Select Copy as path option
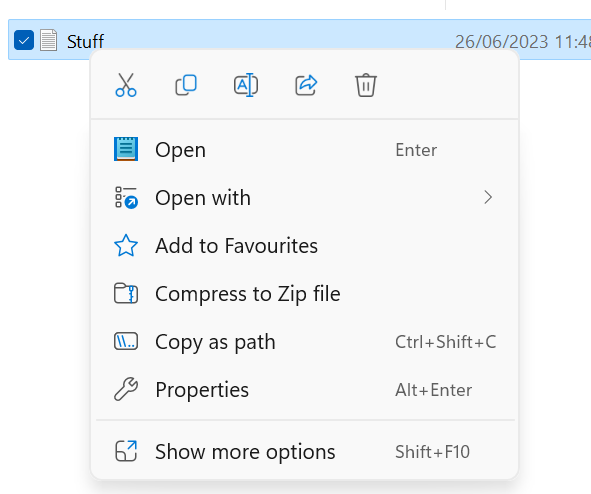Image resolution: width=591 pixels, height=494 pixels. 305,341
